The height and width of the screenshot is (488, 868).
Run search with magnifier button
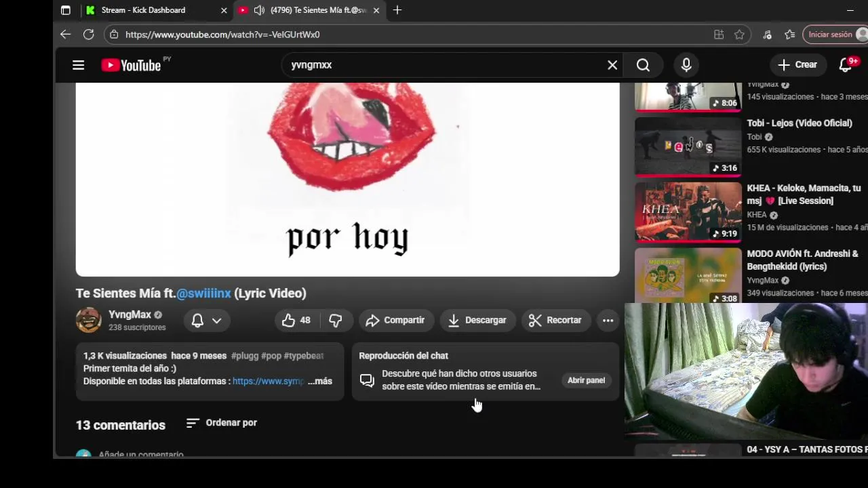643,65
